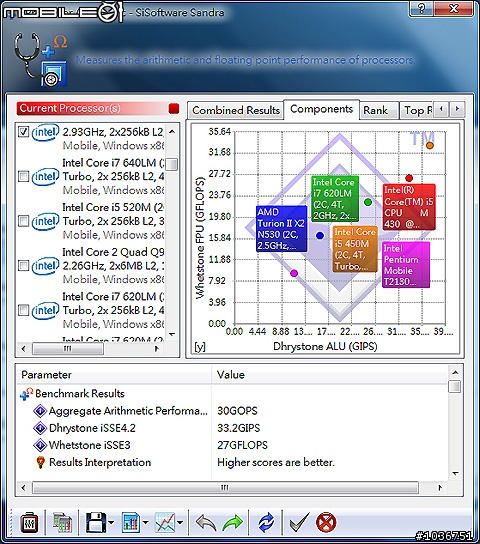
Task: Click the results table horizontal scrollbar thumb
Action: click(225, 487)
